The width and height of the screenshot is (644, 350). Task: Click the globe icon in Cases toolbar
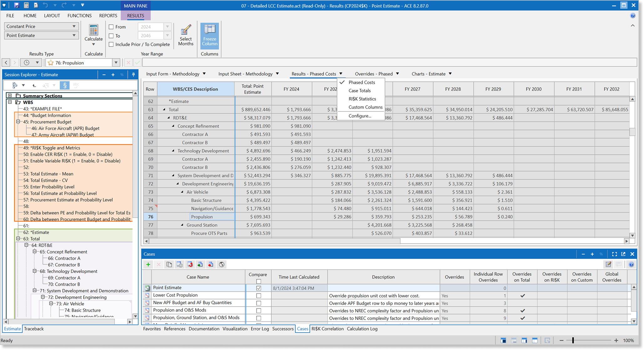(222, 265)
